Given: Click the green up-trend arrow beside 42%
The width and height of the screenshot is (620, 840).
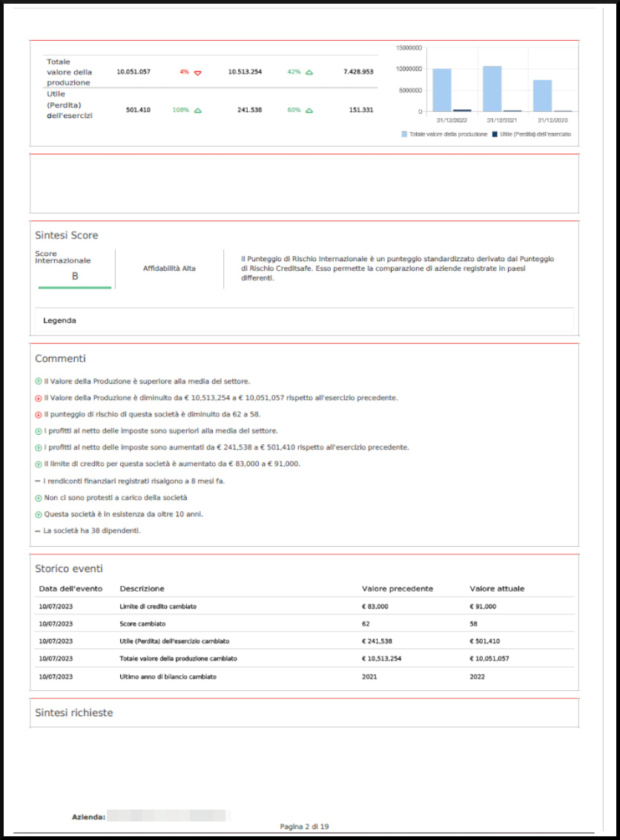Looking at the screenshot, I should click(x=309, y=73).
